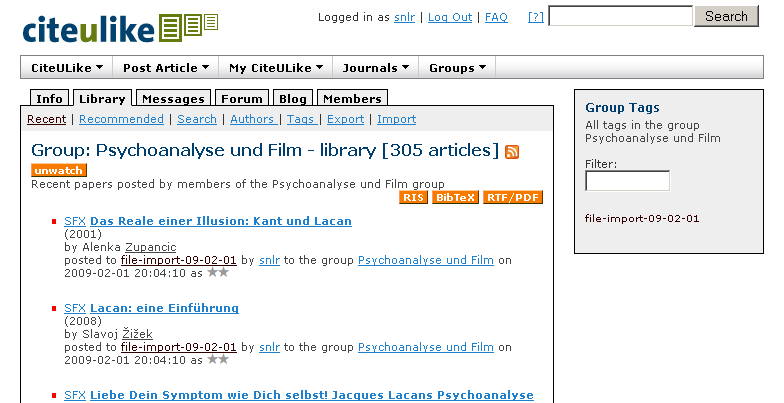Open article Das Reale einer Illusion

pos(221,221)
